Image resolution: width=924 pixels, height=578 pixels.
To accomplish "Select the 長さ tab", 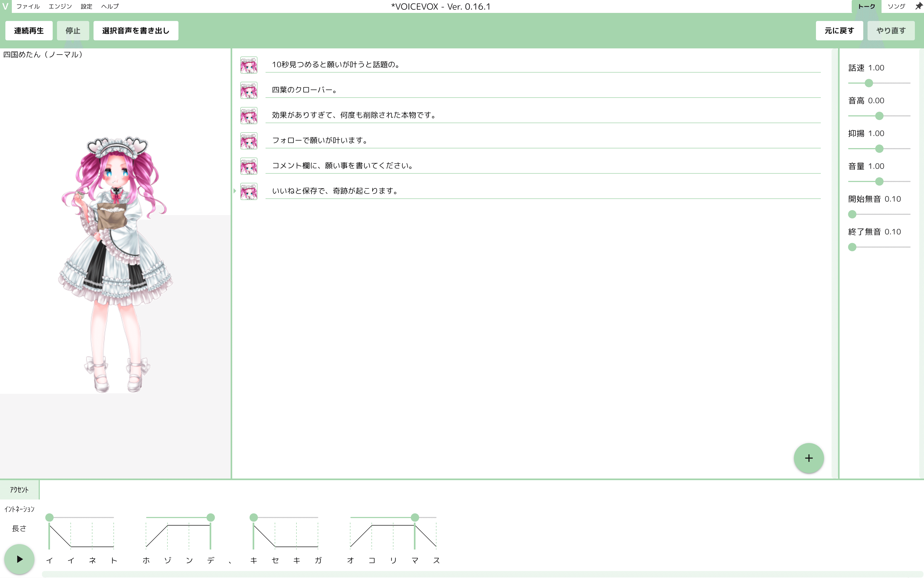I will pos(20,528).
